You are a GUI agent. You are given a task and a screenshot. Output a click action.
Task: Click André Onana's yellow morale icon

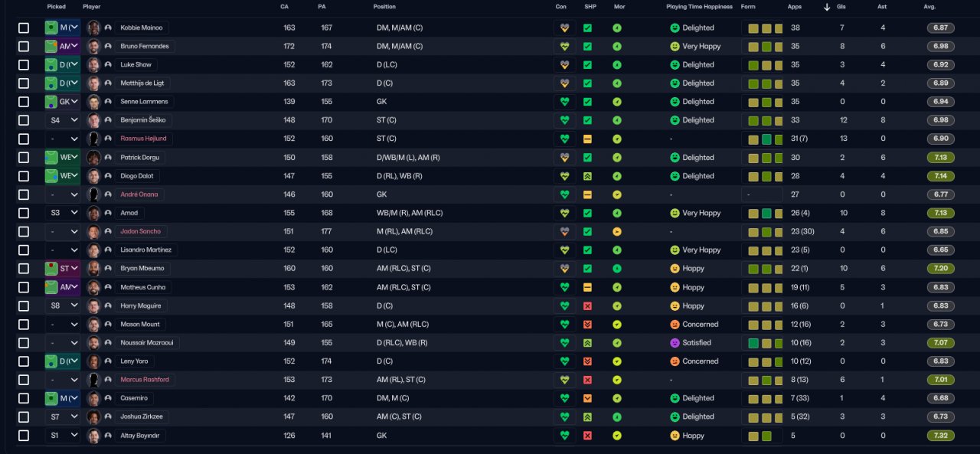617,194
